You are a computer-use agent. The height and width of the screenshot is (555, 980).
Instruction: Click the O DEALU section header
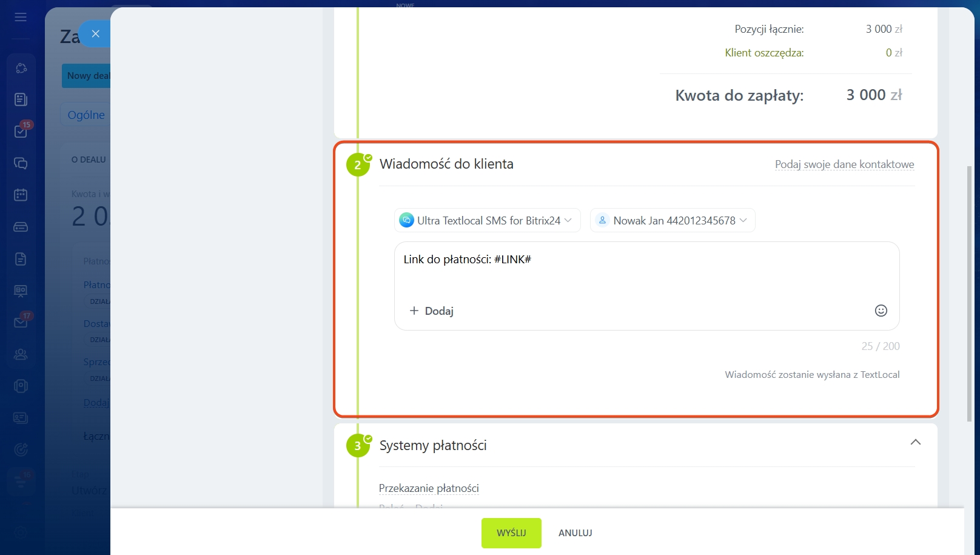tap(89, 160)
